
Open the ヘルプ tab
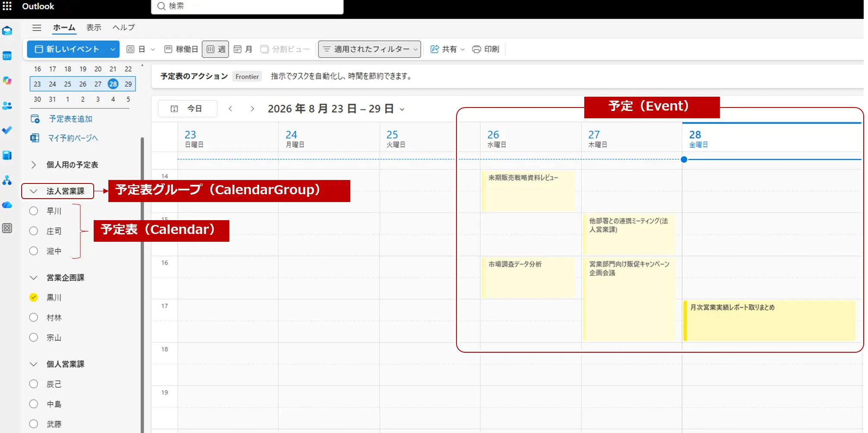(x=124, y=28)
